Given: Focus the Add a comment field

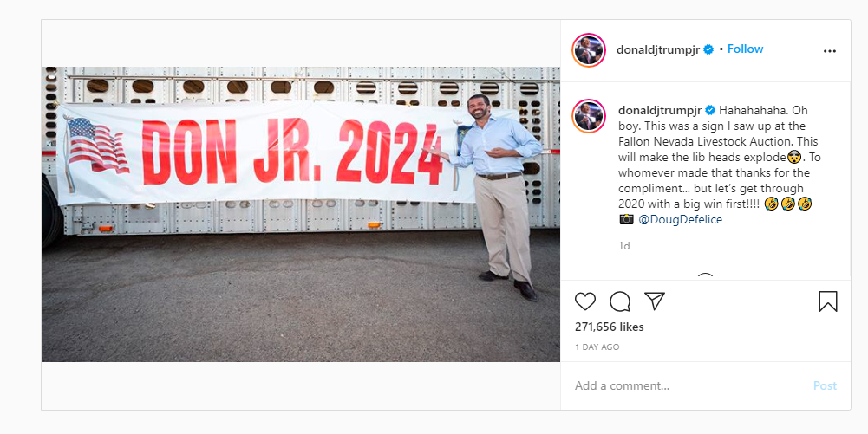Looking at the screenshot, I should [685, 385].
